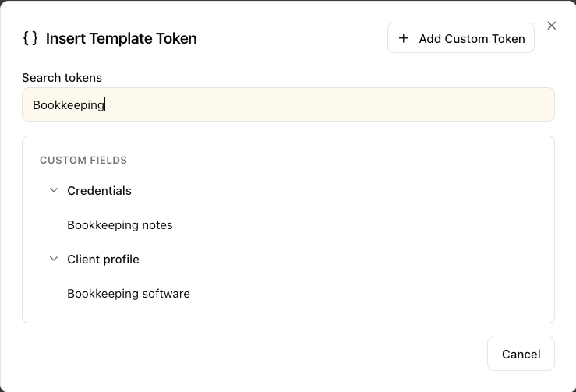Screen dimensions: 576x392
Task: Select the Bookkeeping notes token
Action: coord(120,225)
